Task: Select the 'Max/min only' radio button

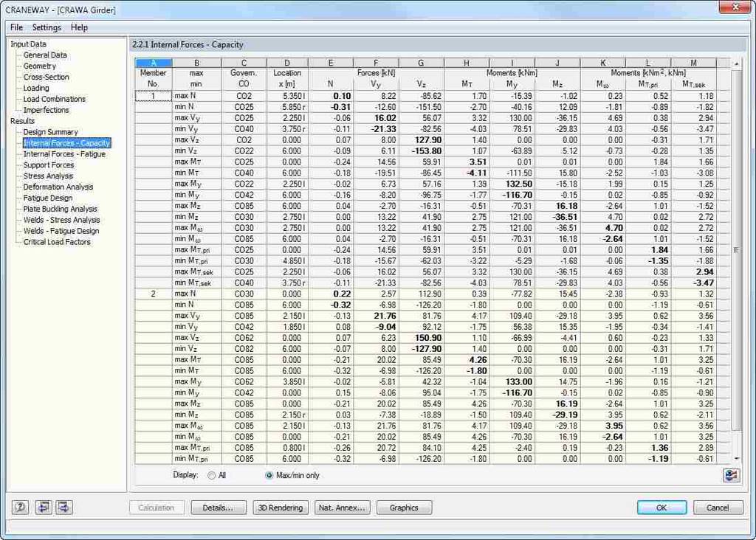Action: pyautogui.click(x=269, y=476)
